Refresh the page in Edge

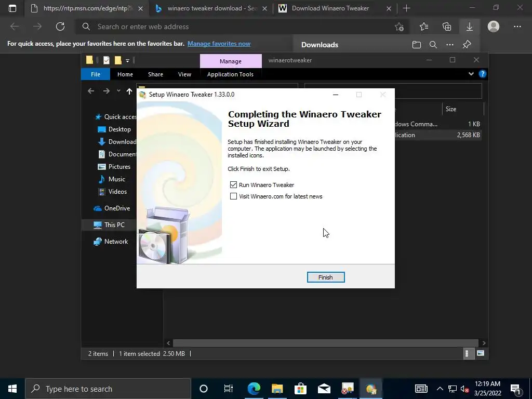pyautogui.click(x=60, y=26)
